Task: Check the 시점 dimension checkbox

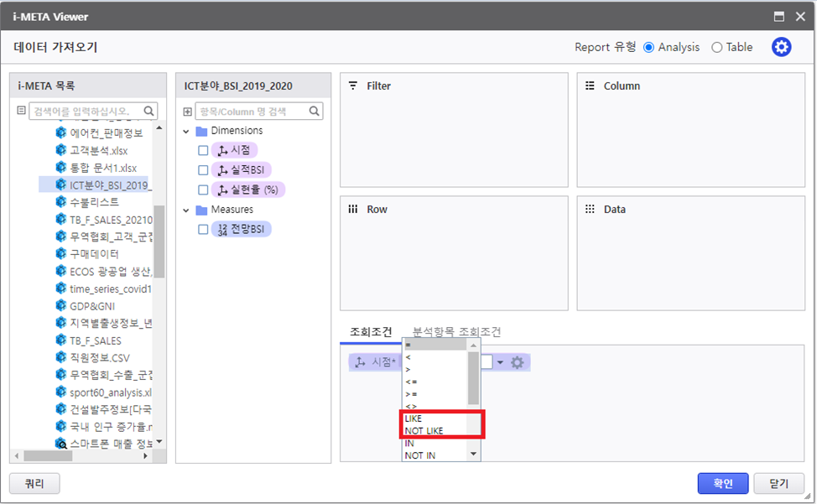Action: [x=203, y=150]
